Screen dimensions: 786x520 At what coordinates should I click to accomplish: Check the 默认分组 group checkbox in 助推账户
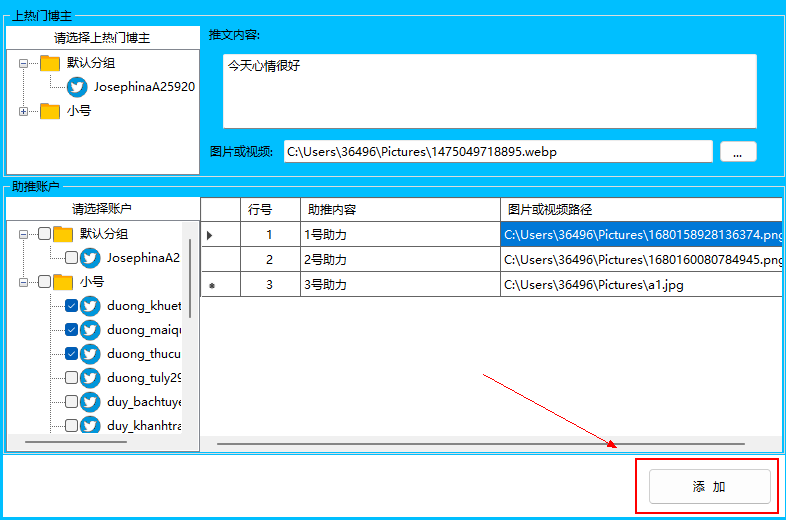pos(44,234)
